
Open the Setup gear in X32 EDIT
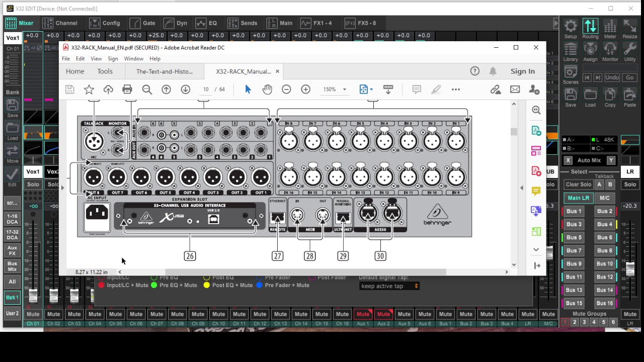(571, 29)
